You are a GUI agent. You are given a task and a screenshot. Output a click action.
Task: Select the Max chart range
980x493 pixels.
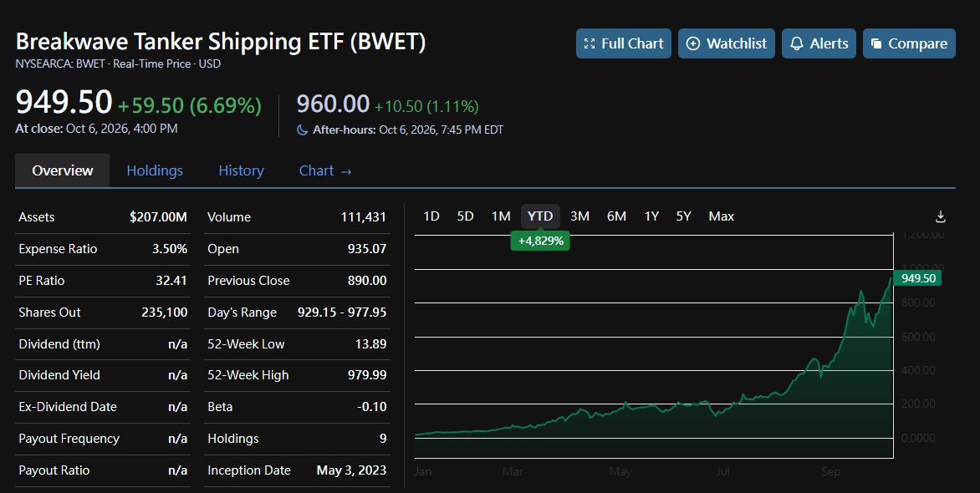pyautogui.click(x=722, y=216)
